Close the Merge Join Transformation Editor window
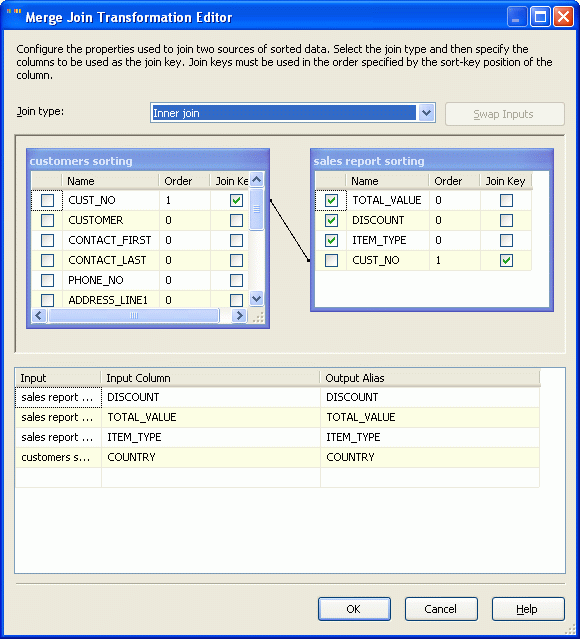 (563, 17)
